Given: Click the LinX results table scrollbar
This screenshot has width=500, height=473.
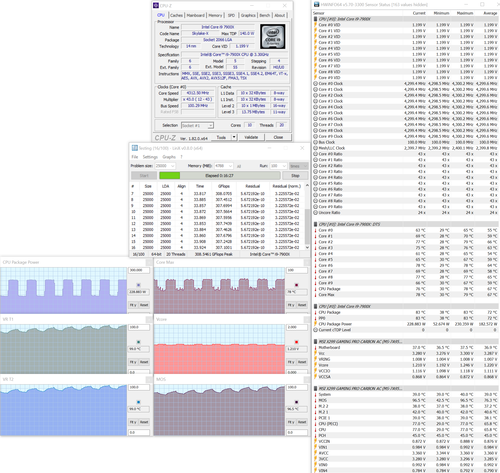Looking at the screenshot, I should coord(307,216).
